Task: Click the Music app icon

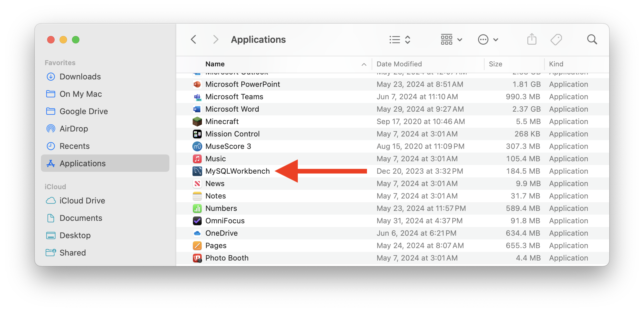Action: [197, 159]
